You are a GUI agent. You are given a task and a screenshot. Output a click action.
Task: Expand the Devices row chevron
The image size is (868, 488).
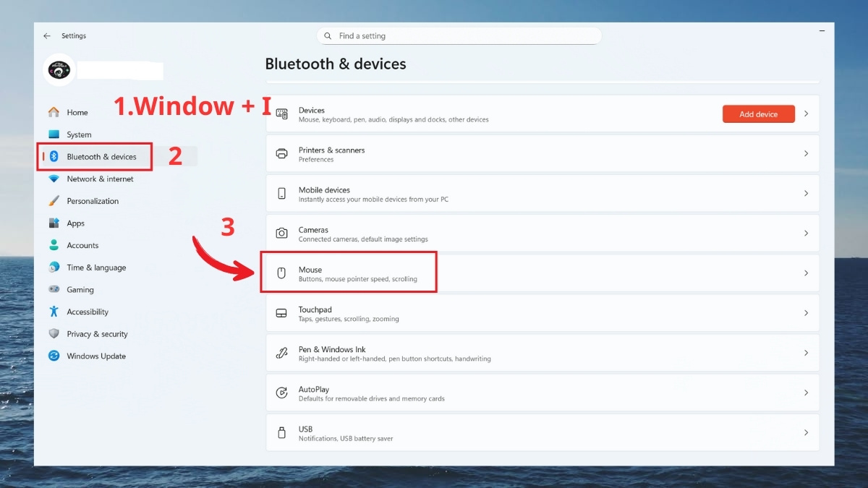806,114
